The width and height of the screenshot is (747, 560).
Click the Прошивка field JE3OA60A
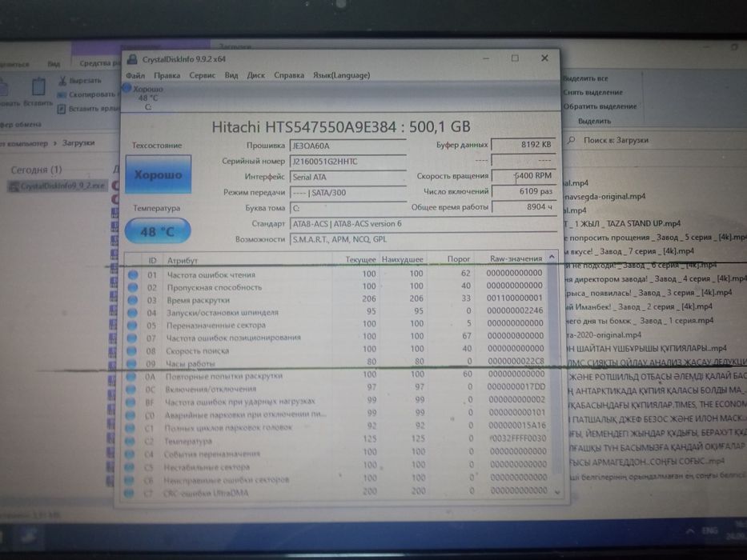tap(347, 146)
